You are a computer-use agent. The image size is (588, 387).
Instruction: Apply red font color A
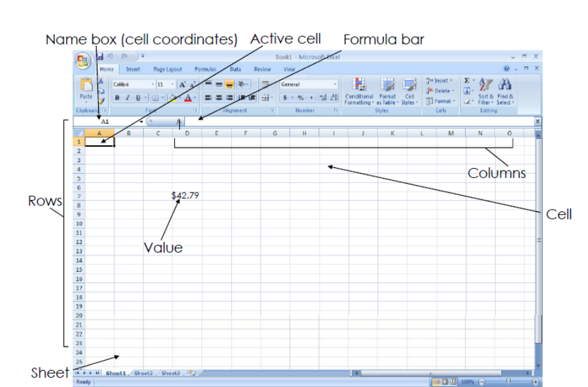tap(188, 98)
